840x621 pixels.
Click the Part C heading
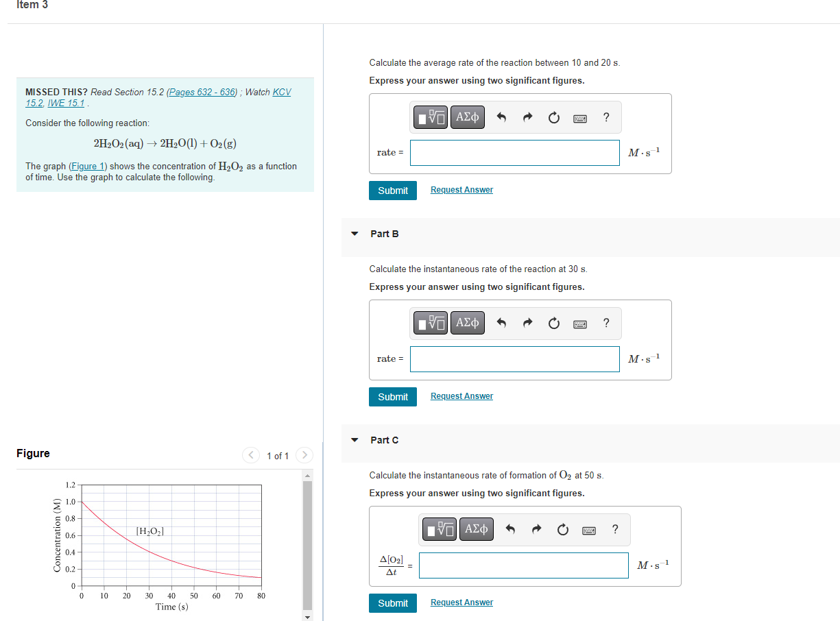coord(384,440)
